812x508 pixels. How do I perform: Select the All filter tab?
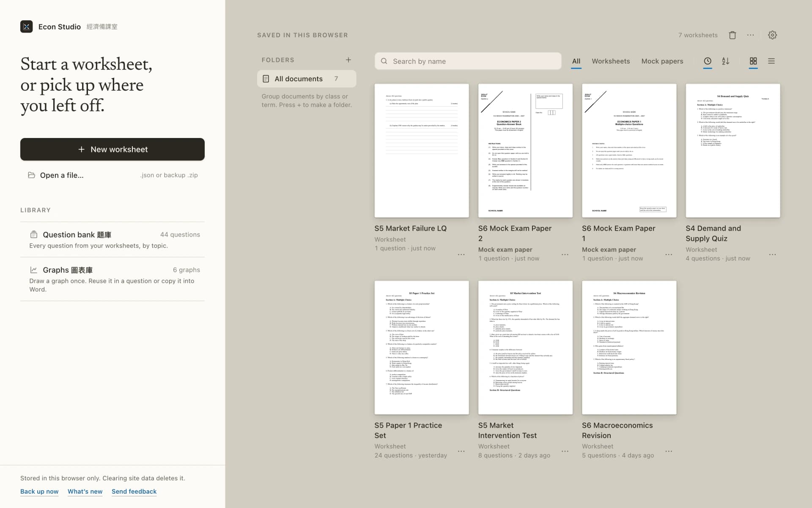click(x=576, y=61)
